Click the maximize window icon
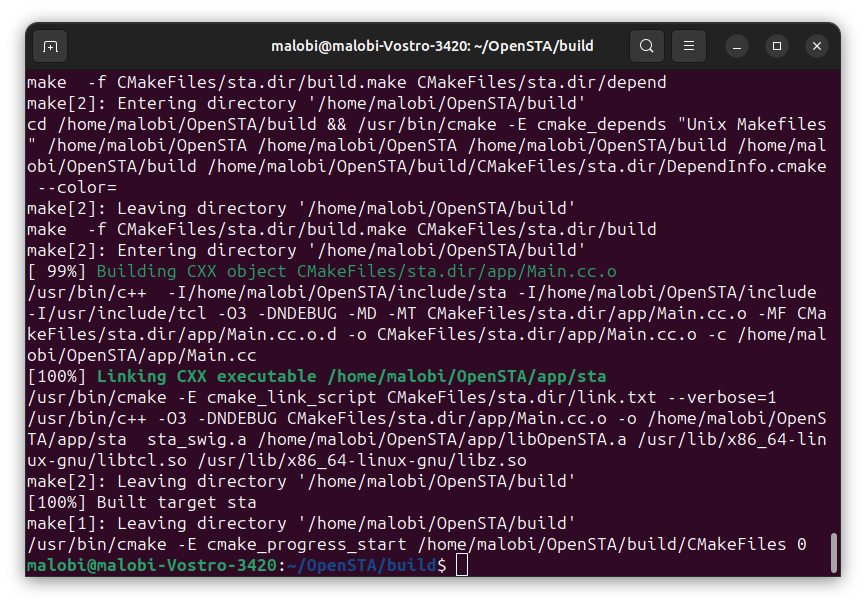Image resolution: width=866 pixels, height=605 pixels. (x=776, y=46)
